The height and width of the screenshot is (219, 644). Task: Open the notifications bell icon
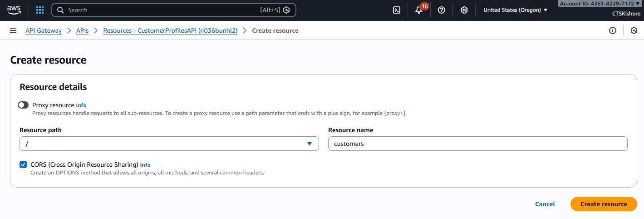[419, 10]
